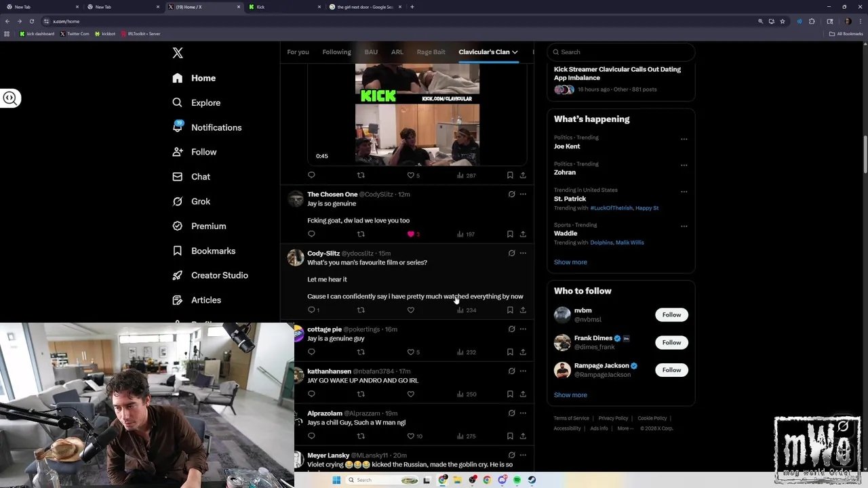Expand the Clavicular's Clan tab dropdown

point(515,52)
